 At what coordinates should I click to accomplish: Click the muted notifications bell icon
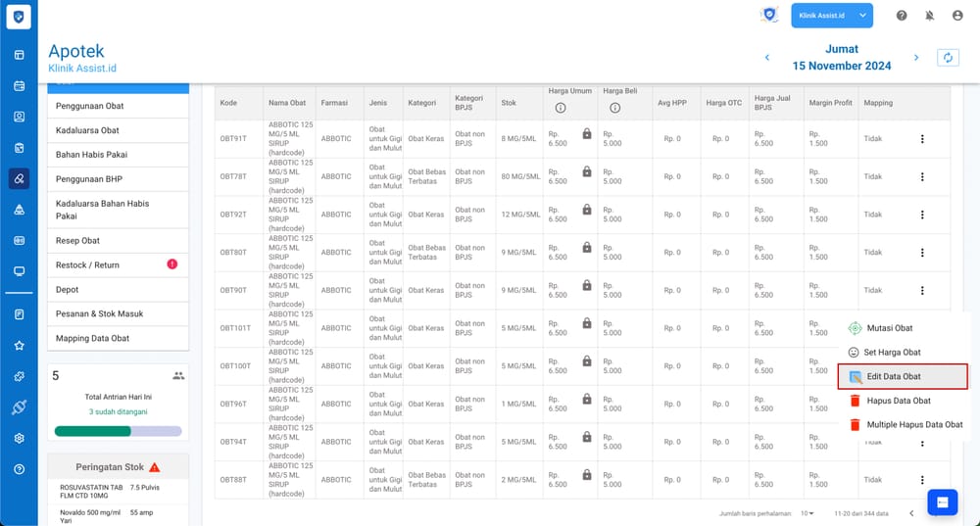[929, 16]
